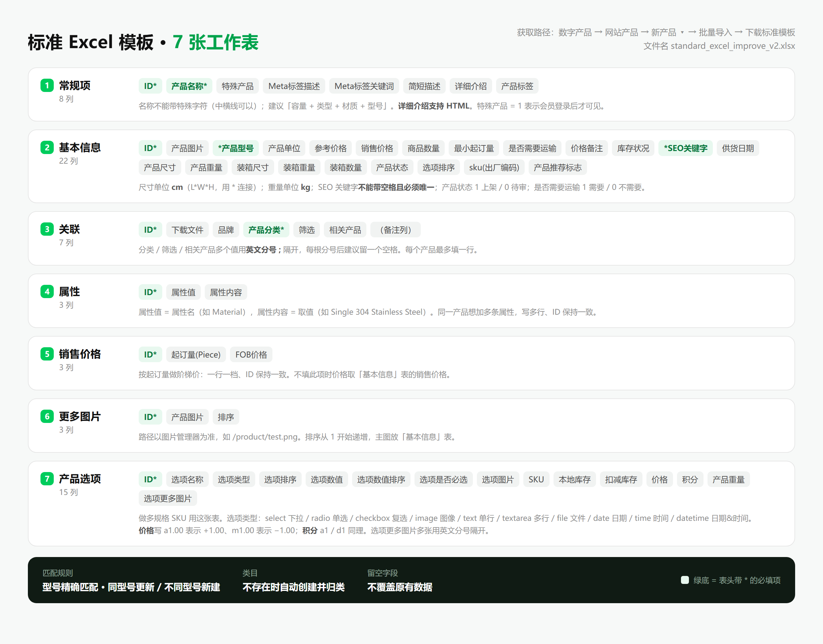Click the file name standard_excel_improve_v2.xlsx
823x644 pixels.
click(732, 46)
